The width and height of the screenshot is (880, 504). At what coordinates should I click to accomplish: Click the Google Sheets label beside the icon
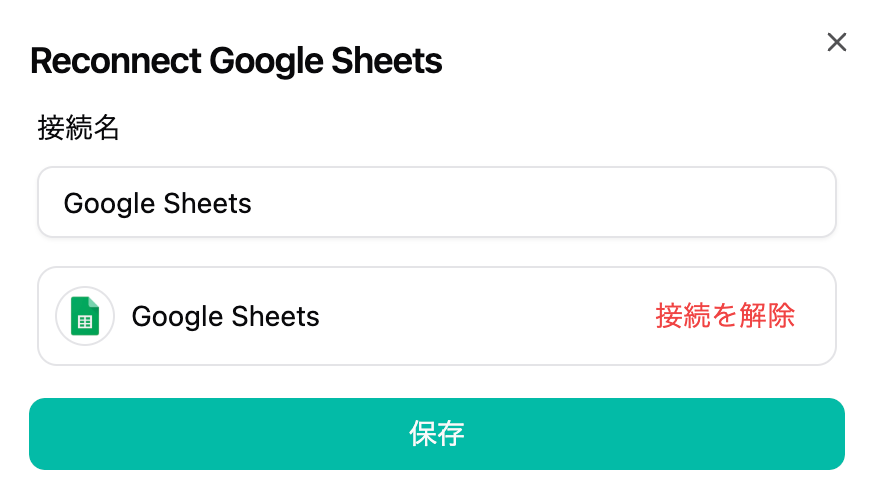(x=226, y=317)
